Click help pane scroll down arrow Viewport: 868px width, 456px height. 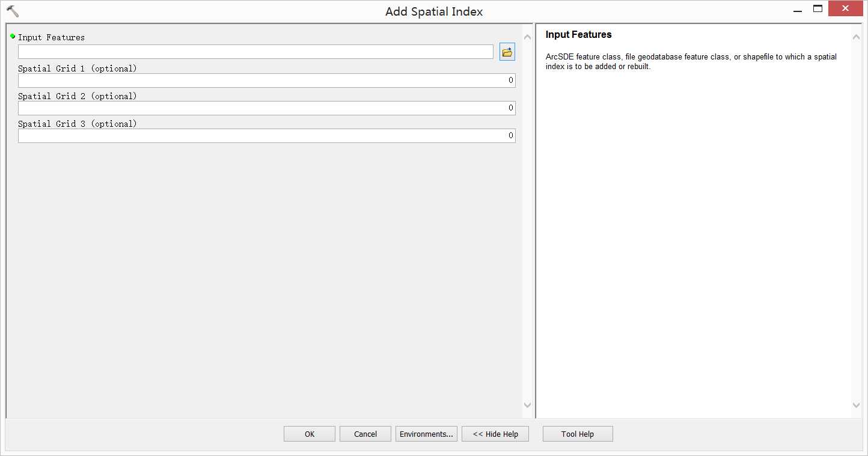coord(857,405)
